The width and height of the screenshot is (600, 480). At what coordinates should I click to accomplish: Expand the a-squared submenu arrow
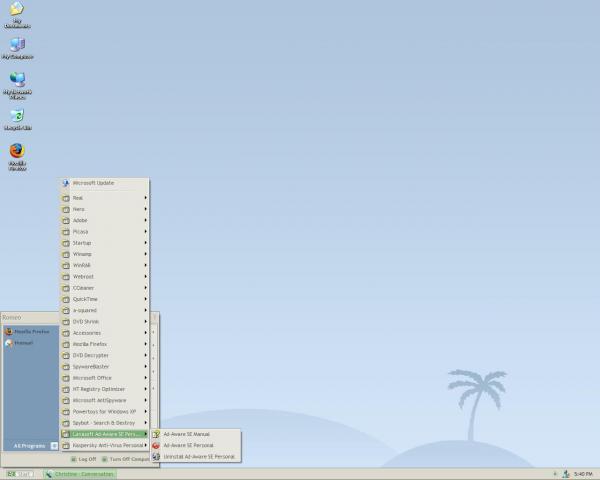point(145,310)
